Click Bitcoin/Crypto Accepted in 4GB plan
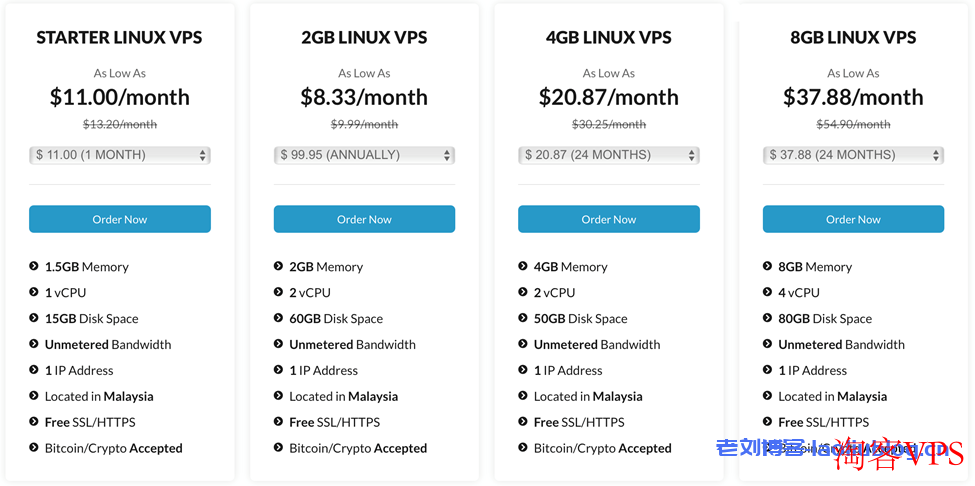This screenshot has width=975, height=486. (603, 448)
